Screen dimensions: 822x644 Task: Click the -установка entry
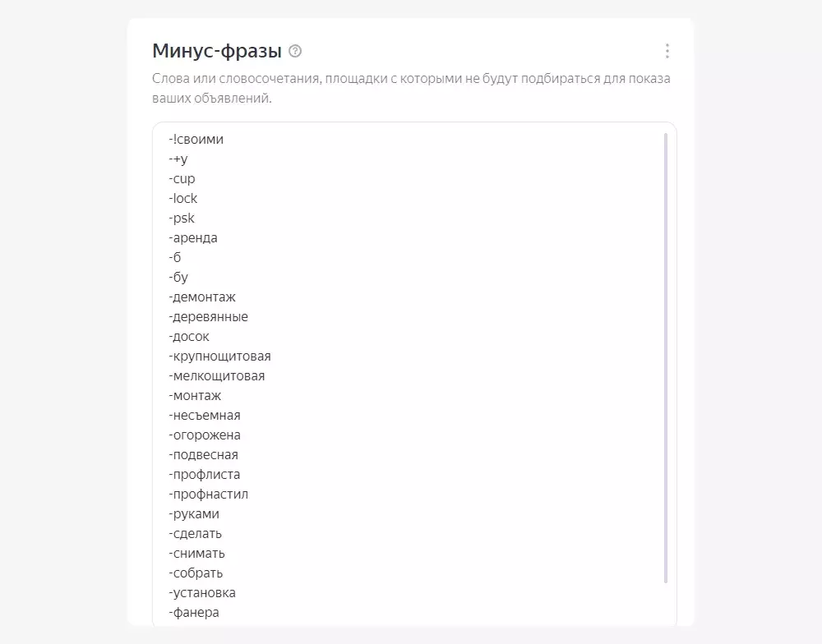[x=202, y=593]
